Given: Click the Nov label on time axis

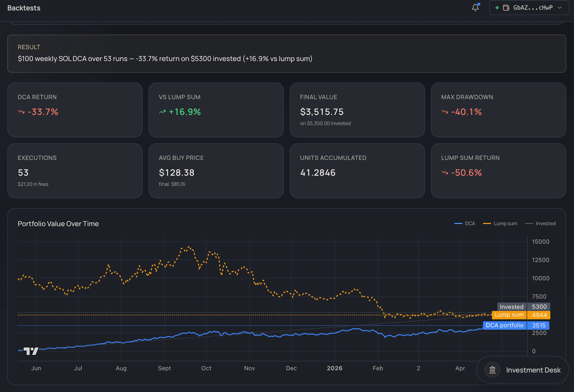Looking at the screenshot, I should click(249, 368).
